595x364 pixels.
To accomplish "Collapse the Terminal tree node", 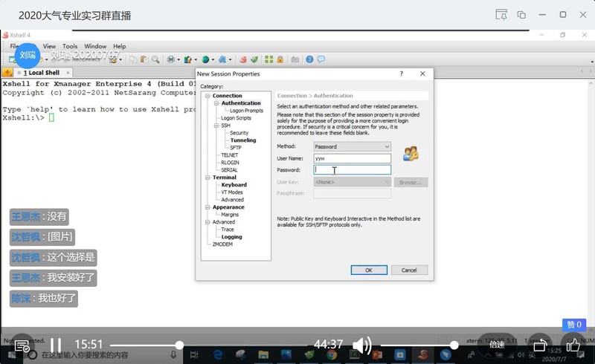I will pos(208,178).
